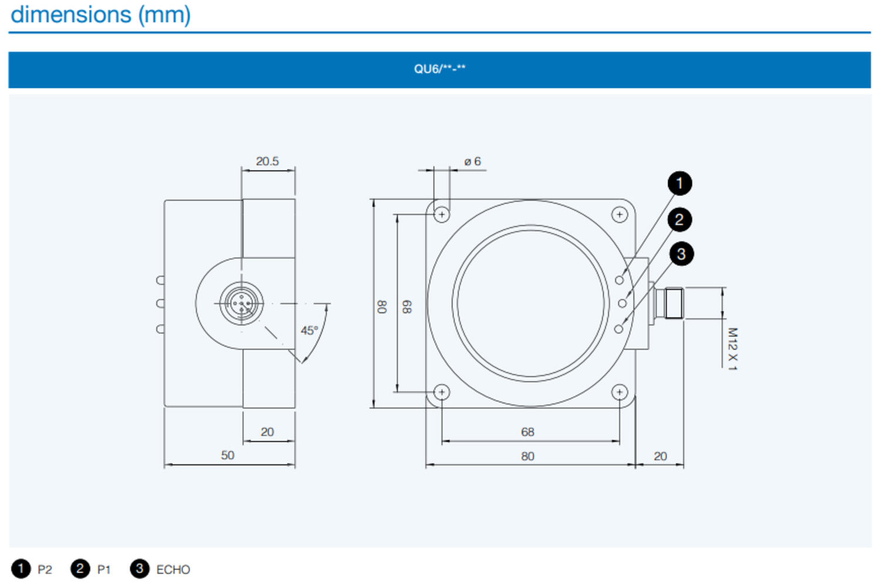
Task: Click the ECHO legend label
Action: (x=173, y=570)
